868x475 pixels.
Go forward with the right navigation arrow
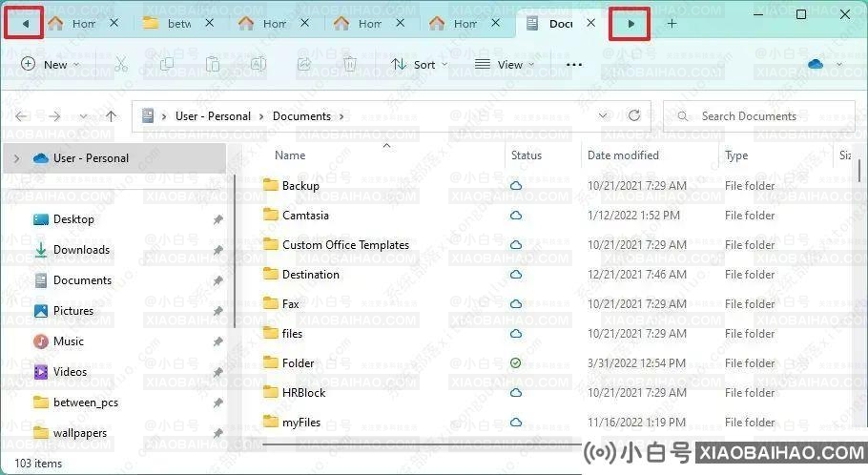click(x=54, y=116)
